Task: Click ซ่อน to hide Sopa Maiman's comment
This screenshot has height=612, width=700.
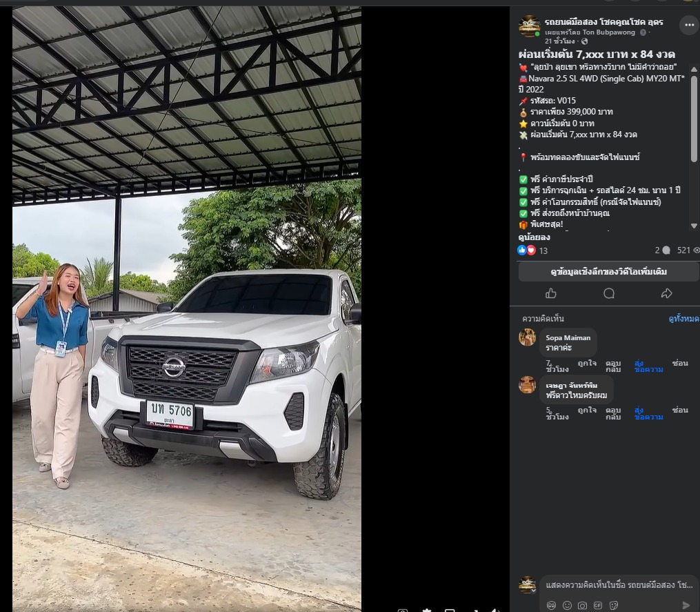Action: 680,363
